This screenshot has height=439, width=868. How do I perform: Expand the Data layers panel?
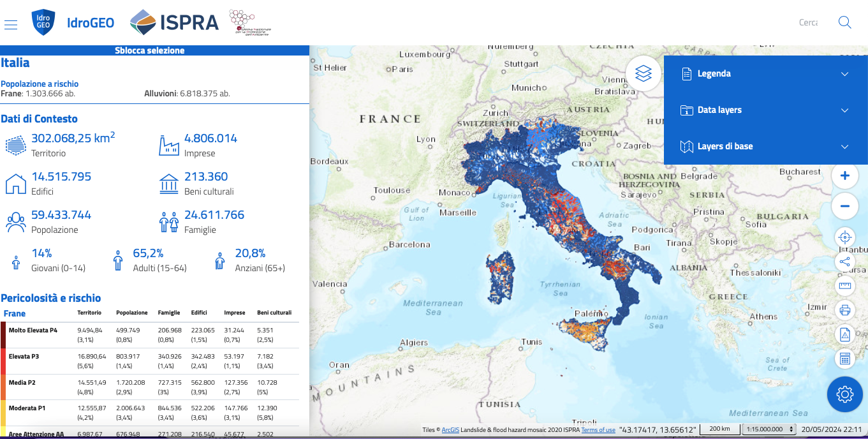pyautogui.click(x=765, y=110)
